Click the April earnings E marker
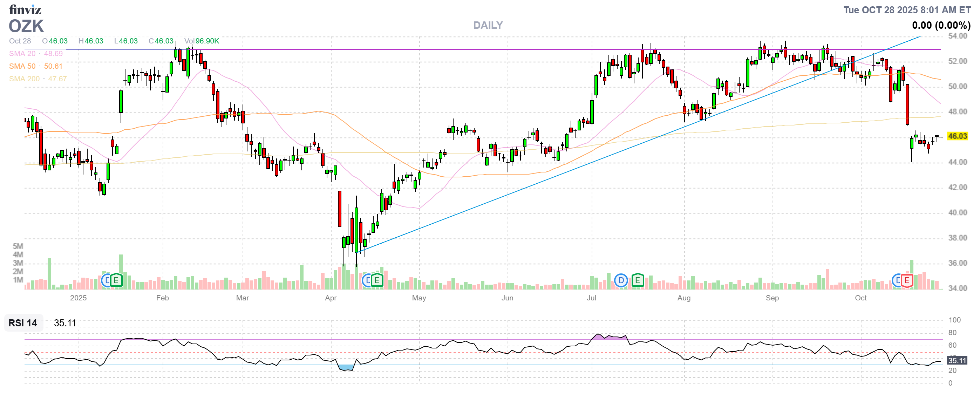 click(377, 281)
